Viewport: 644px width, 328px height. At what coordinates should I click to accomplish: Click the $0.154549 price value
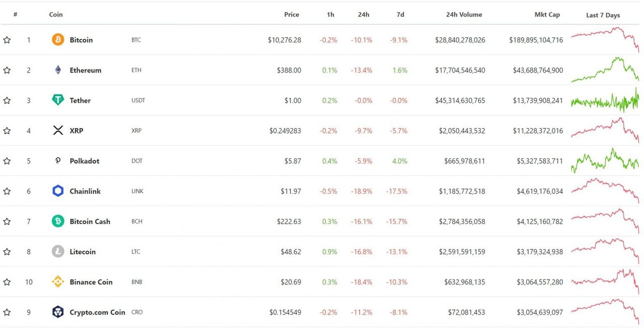(x=285, y=312)
